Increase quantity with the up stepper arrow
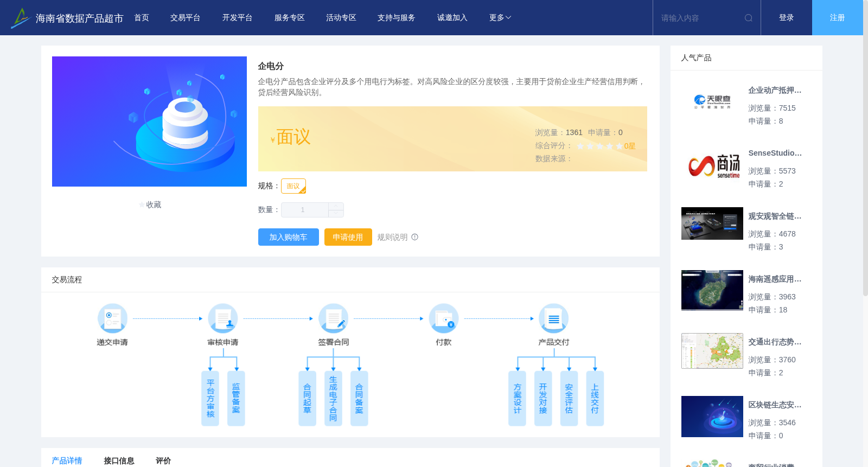This screenshot has width=868, height=467. [x=336, y=206]
